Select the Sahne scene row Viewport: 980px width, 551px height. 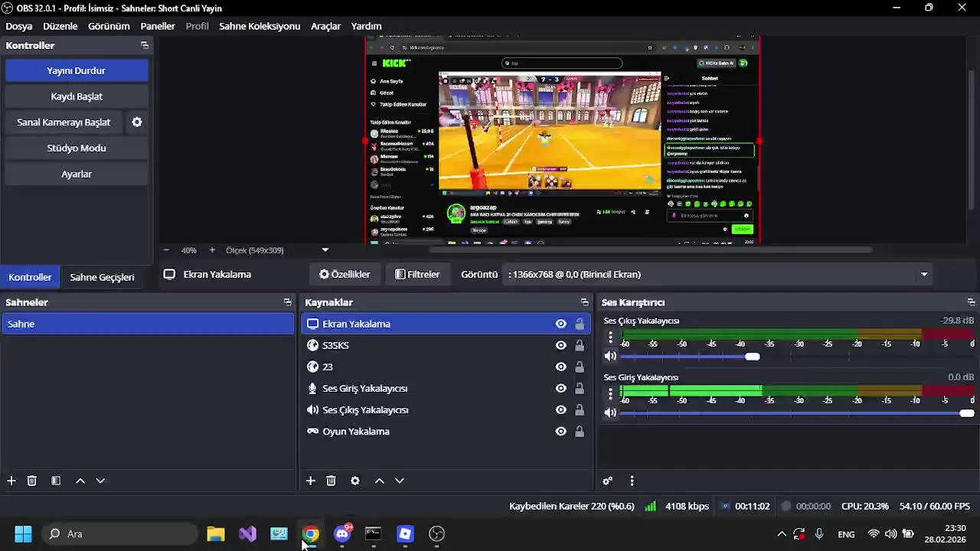(x=148, y=324)
